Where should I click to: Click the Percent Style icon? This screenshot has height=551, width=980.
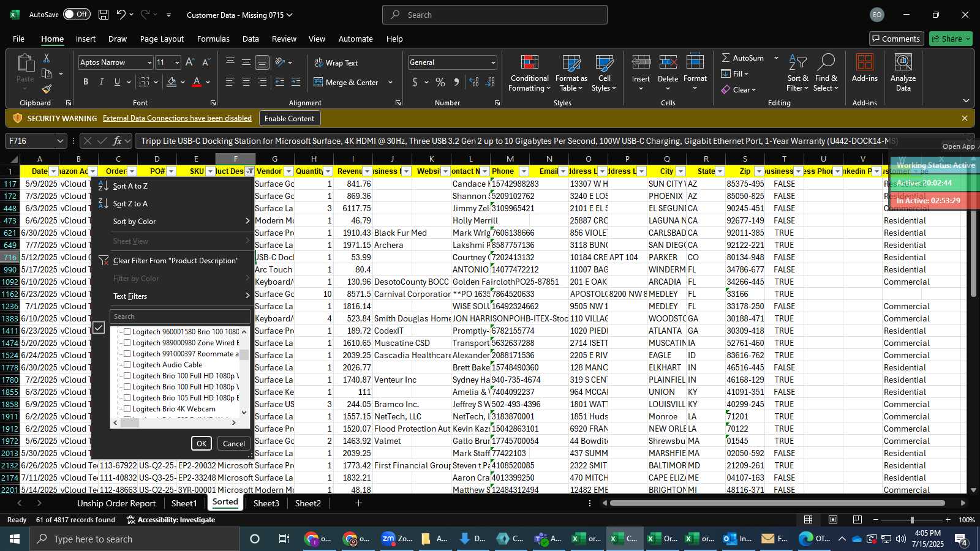coord(440,82)
